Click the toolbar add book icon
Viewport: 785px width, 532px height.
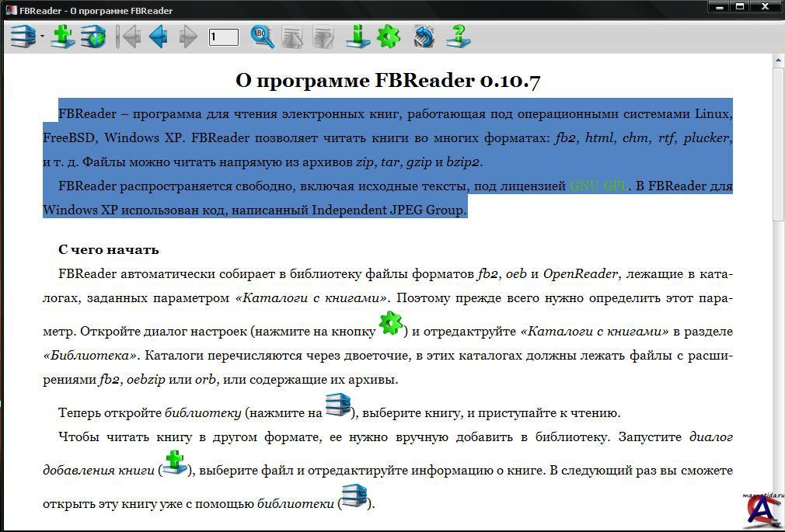point(62,37)
